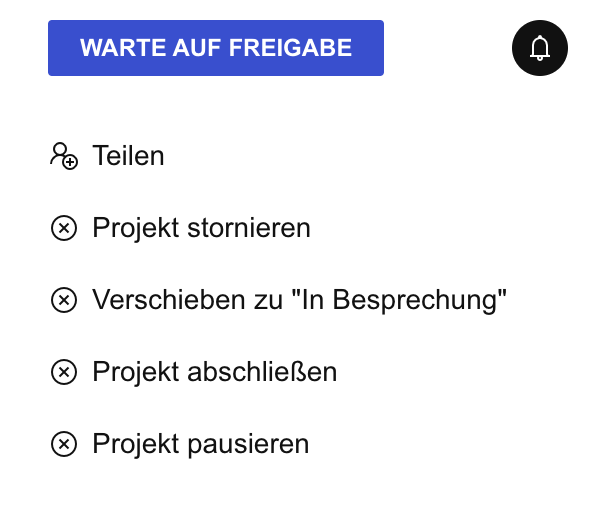Click the text label "Teilen"
Image resolution: width=608 pixels, height=512 pixels.
(128, 156)
